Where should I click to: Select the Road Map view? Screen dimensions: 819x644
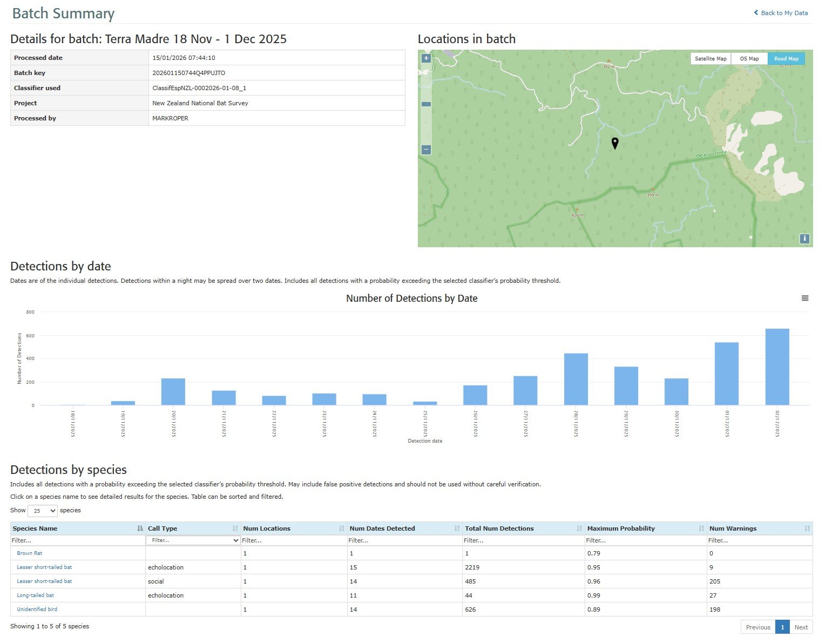coord(786,59)
